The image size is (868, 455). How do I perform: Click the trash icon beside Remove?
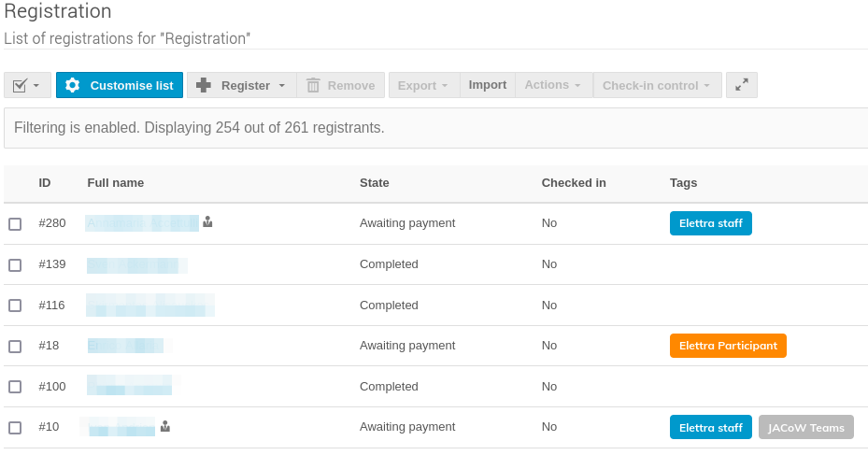pyautogui.click(x=313, y=85)
